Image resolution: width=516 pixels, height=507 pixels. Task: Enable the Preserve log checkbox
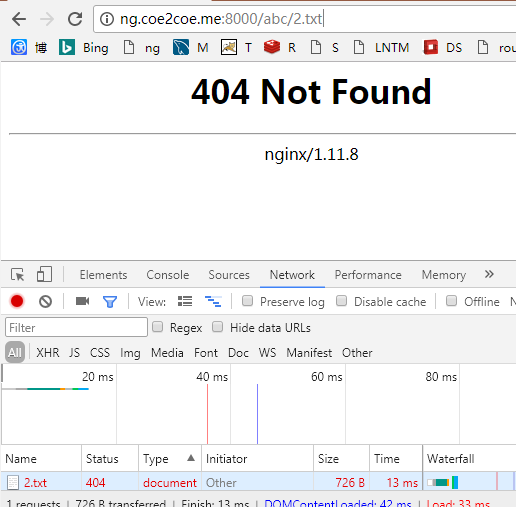247,301
